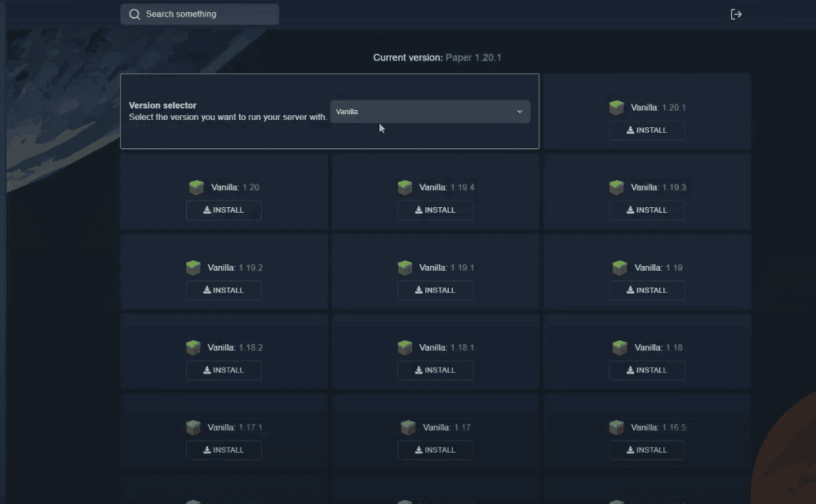Image resolution: width=816 pixels, height=504 pixels.
Task: Install Vanilla 1.20.1
Action: click(646, 130)
